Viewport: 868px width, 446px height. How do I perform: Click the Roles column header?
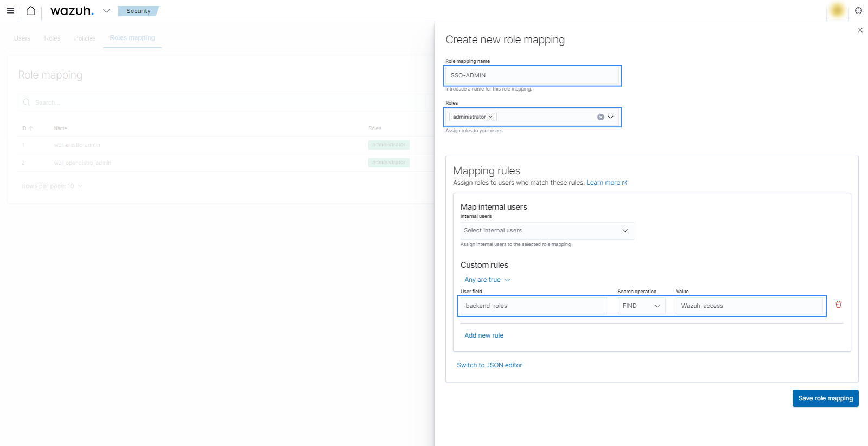375,128
